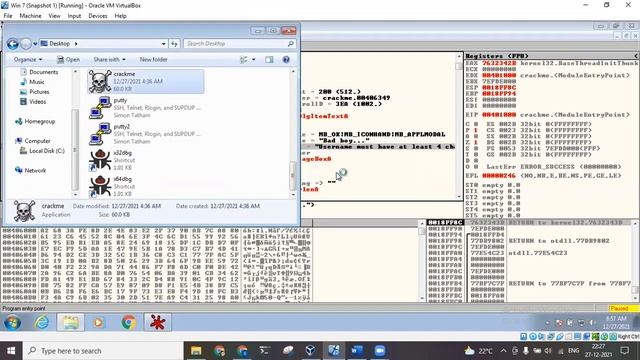640x360 pixels.
Task: Click the change view icon in Explorer
Action: [x=244, y=60]
